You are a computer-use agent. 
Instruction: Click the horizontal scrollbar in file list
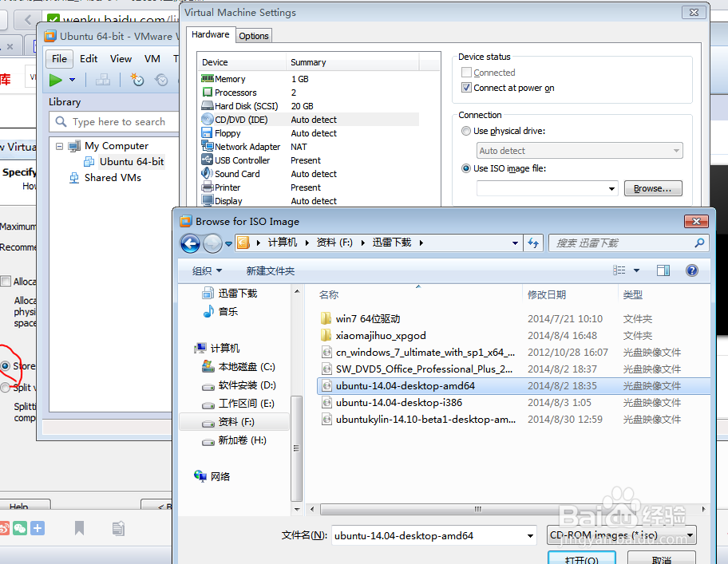tap(477, 509)
